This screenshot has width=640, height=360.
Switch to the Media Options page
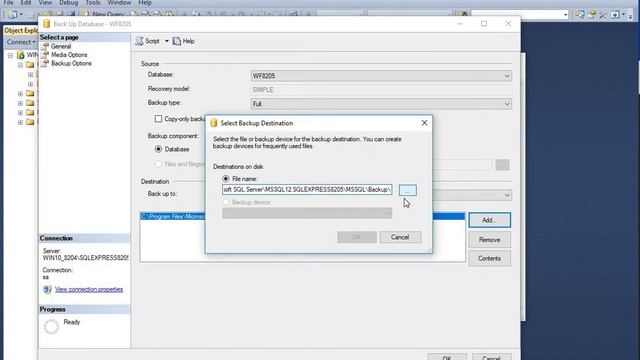pos(69,55)
